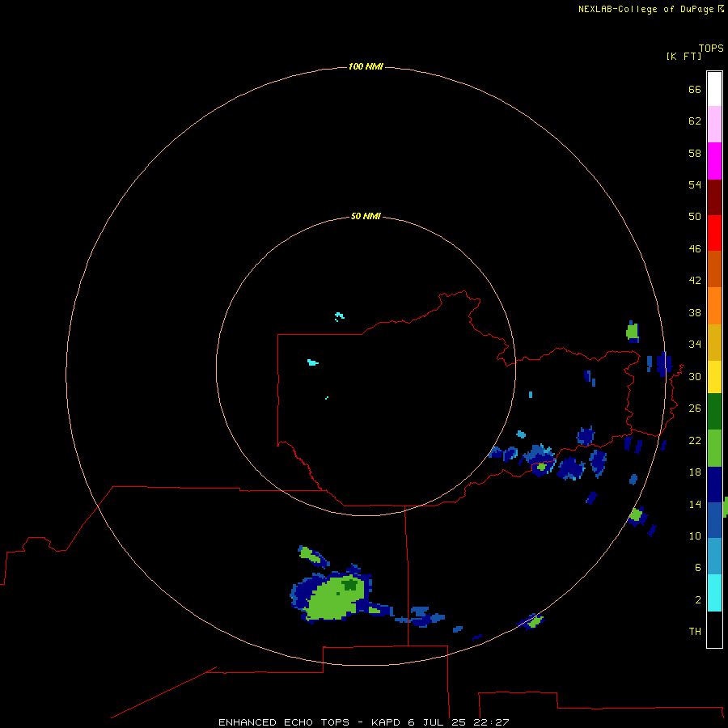Select the light sky-blue legend block
This screenshot has height=728, width=728.
coord(714,556)
